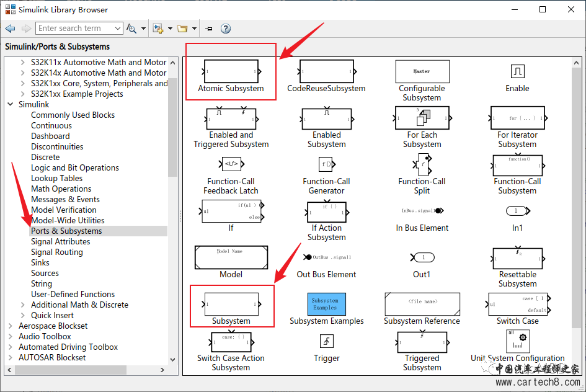This screenshot has height=392, width=586.
Task: Go back with the left arrow button
Action: click(x=11, y=29)
